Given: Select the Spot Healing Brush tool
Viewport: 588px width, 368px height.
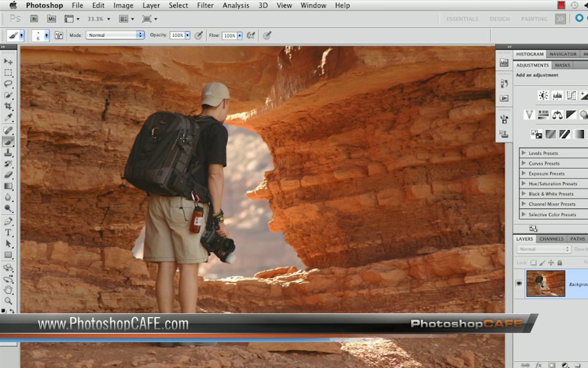Looking at the screenshot, I should (x=8, y=130).
